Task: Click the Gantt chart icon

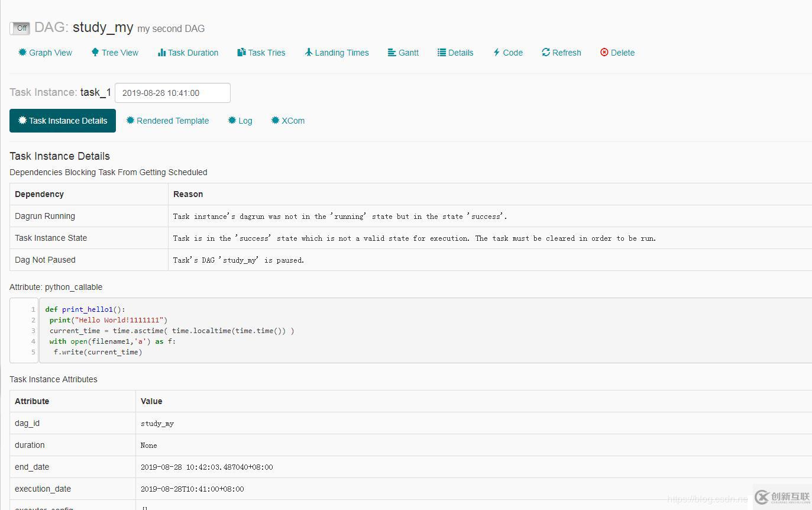Action: click(x=392, y=52)
